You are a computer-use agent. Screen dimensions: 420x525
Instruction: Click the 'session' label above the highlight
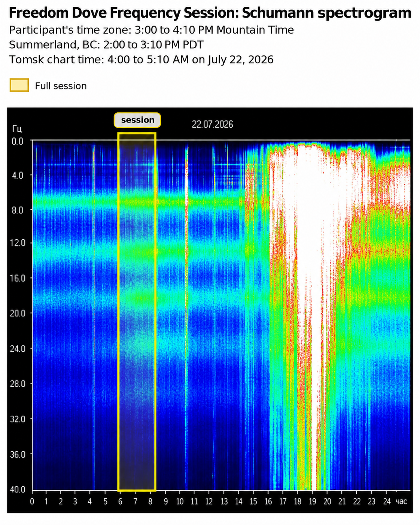(137, 120)
